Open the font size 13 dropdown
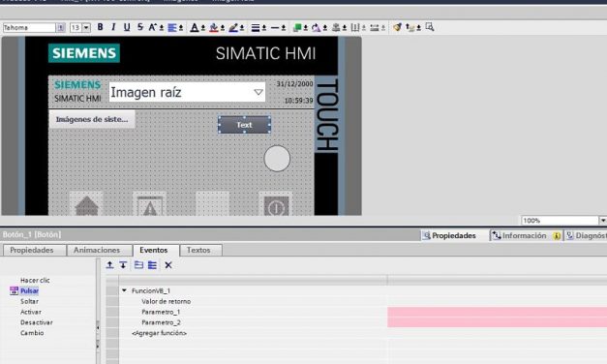607x364 pixels. [86, 27]
